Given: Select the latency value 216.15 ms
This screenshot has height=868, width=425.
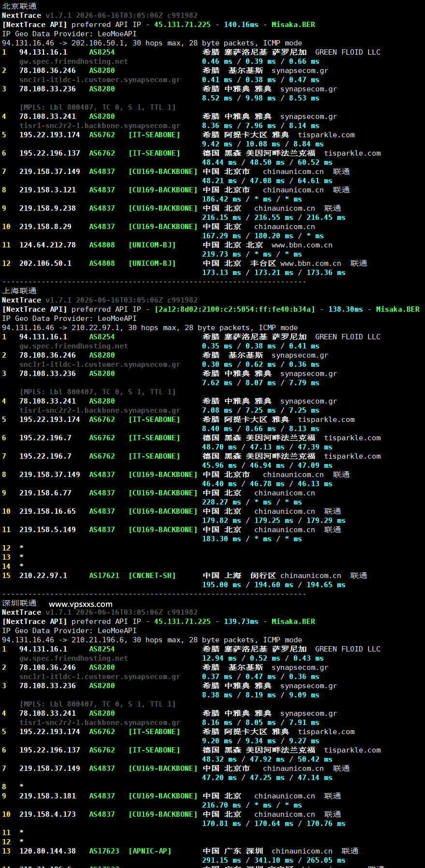Looking at the screenshot, I should click(221, 217).
